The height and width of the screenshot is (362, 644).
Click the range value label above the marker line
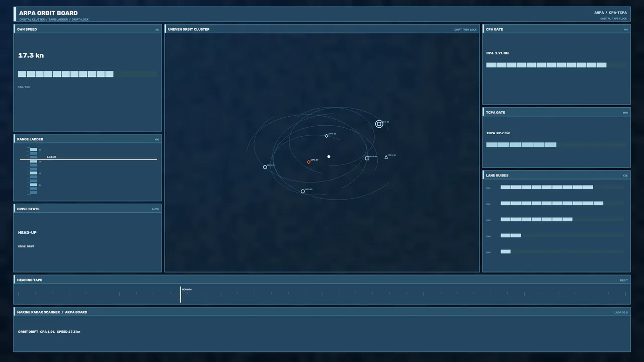(51, 157)
